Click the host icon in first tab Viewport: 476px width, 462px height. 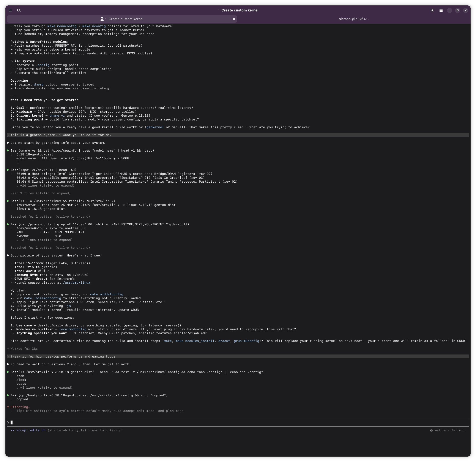point(102,19)
